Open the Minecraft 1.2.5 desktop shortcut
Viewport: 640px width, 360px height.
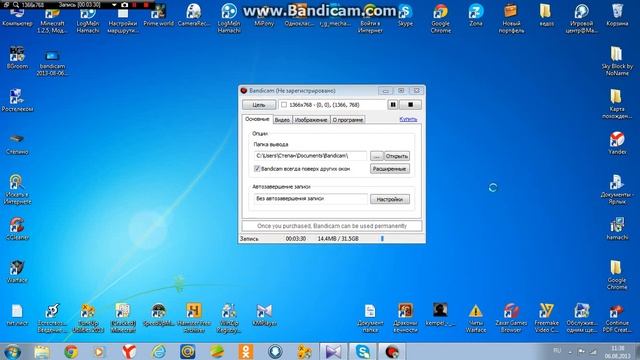pyautogui.click(x=52, y=20)
